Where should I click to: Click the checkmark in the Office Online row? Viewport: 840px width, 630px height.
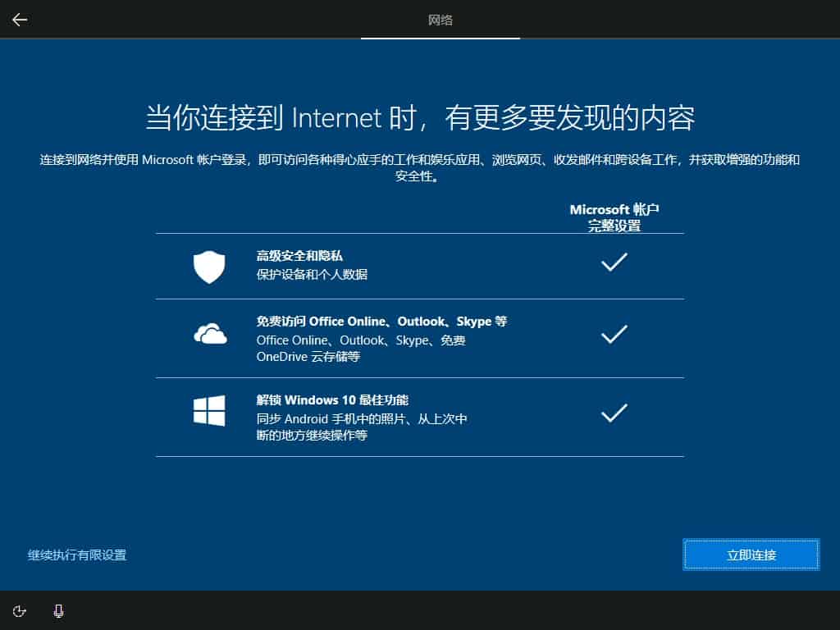point(614,335)
